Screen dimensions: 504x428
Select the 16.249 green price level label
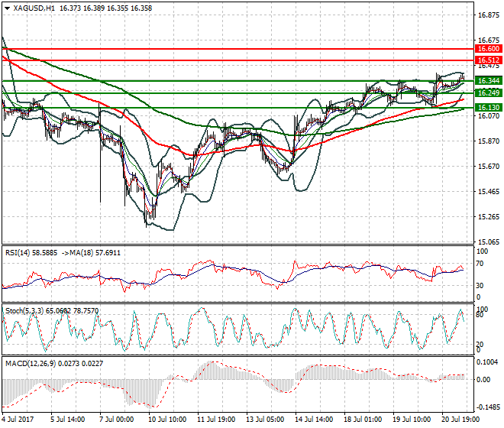(x=488, y=93)
